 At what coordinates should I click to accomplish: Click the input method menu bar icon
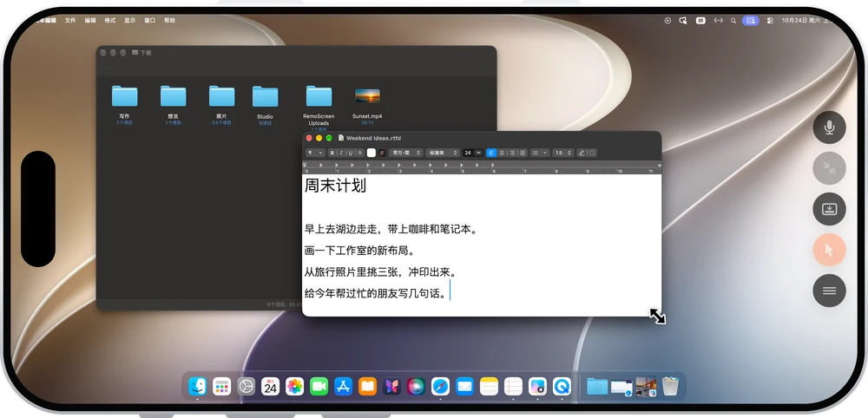click(x=700, y=21)
